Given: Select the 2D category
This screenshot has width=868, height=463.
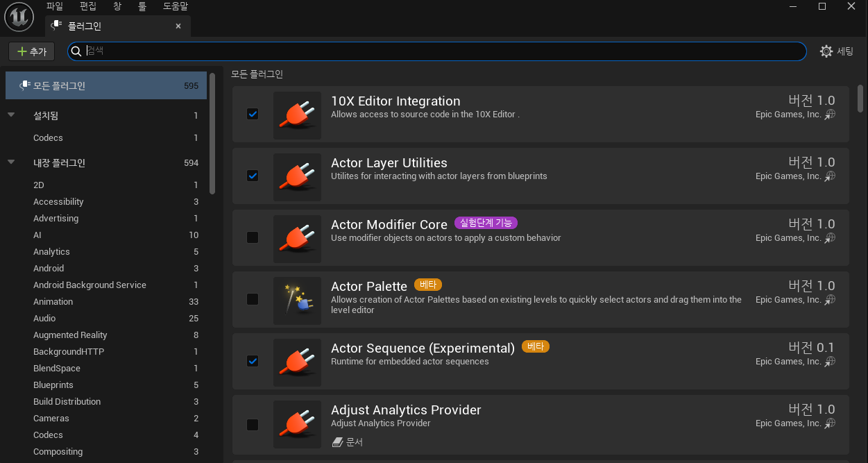Looking at the screenshot, I should pos(106,185).
